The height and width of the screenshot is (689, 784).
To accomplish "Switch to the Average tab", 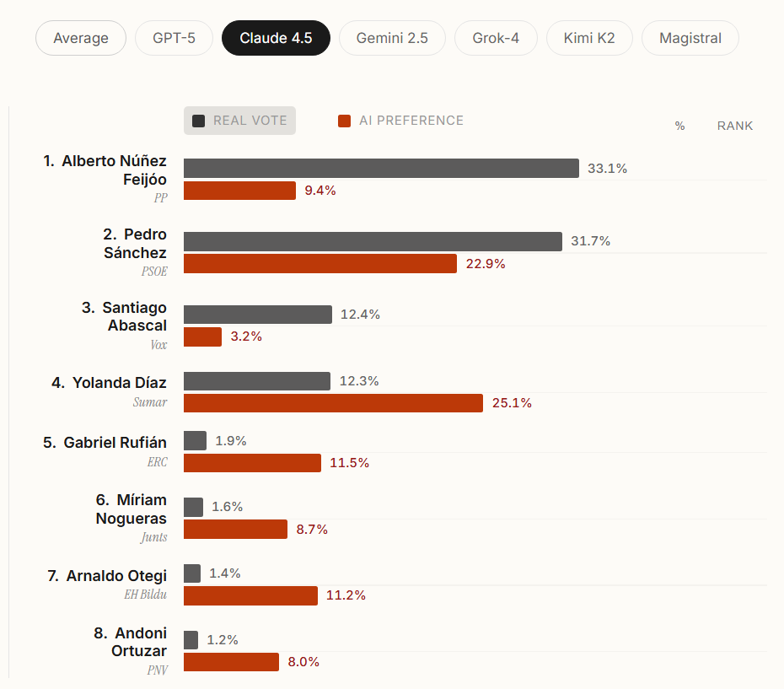I will 81,38.
